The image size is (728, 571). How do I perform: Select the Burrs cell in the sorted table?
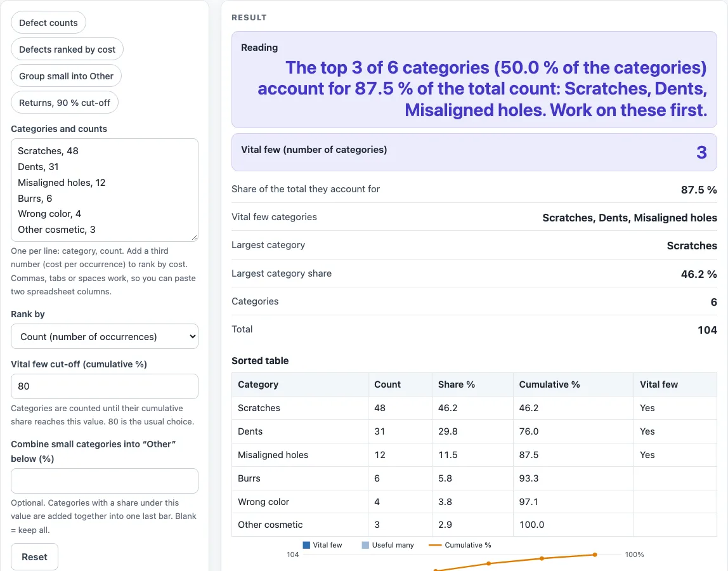300,478
